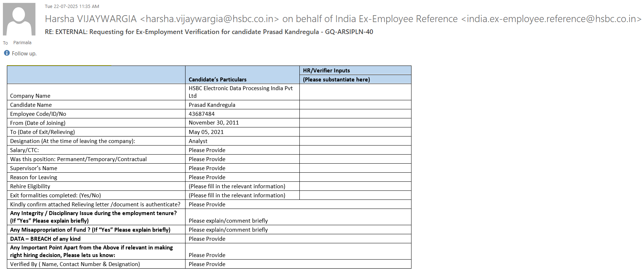644x269 pixels.
Task: Click the 'To (Date of Exit/Relieving)' label
Action: (x=43, y=132)
